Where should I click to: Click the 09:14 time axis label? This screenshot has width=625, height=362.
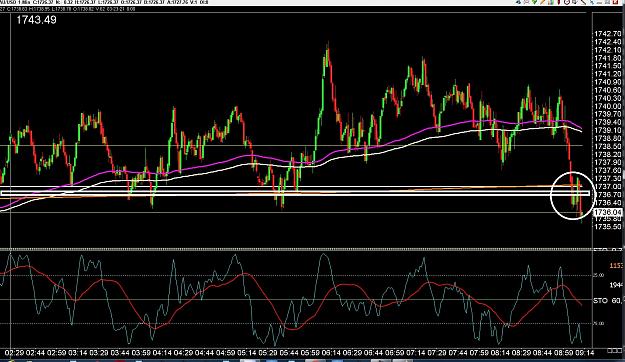pyautogui.click(x=584, y=353)
